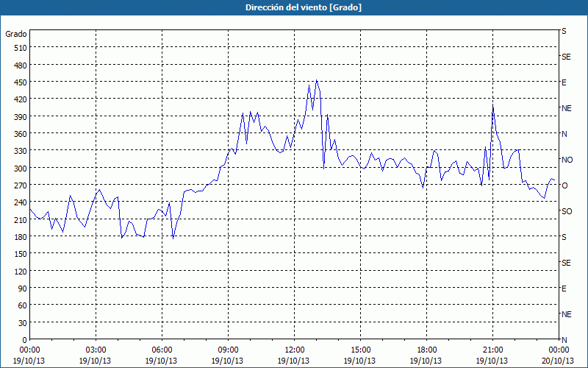Screen dimensions: 588x368
Task: Click the 270 tick label
Action: click(x=21, y=185)
